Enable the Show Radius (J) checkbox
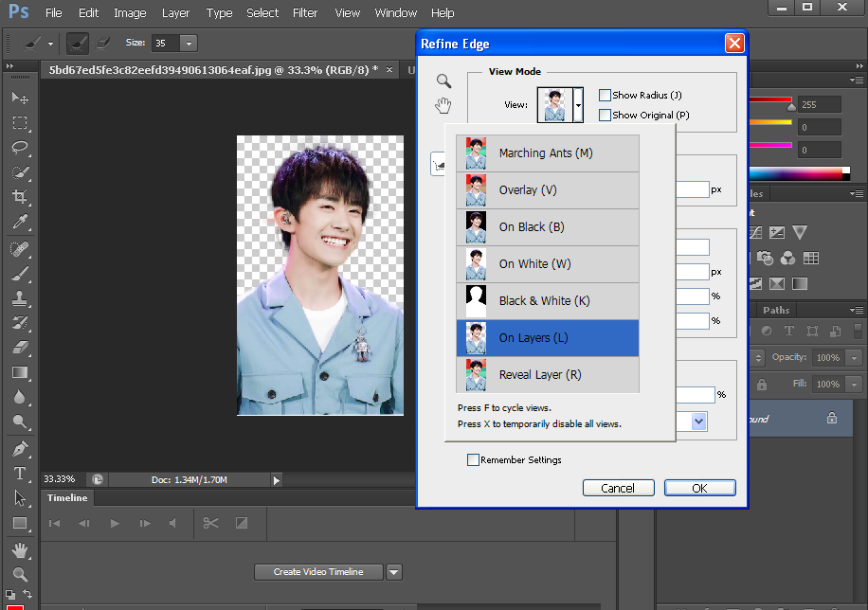The height and width of the screenshot is (610, 868). point(606,95)
